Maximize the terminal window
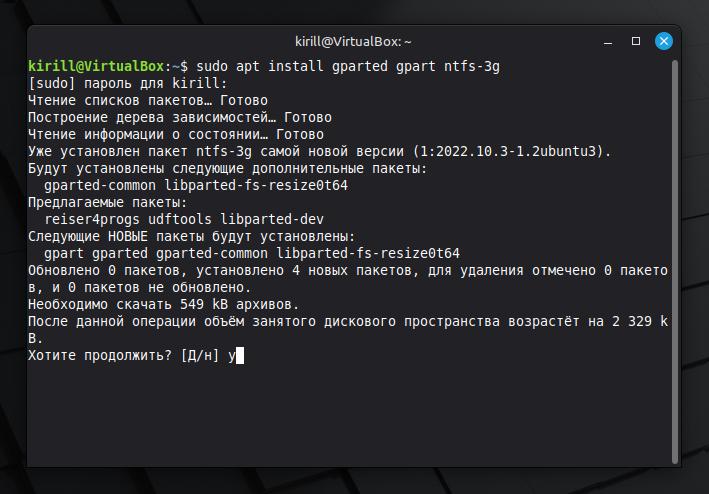This screenshot has width=709, height=494. (x=636, y=41)
